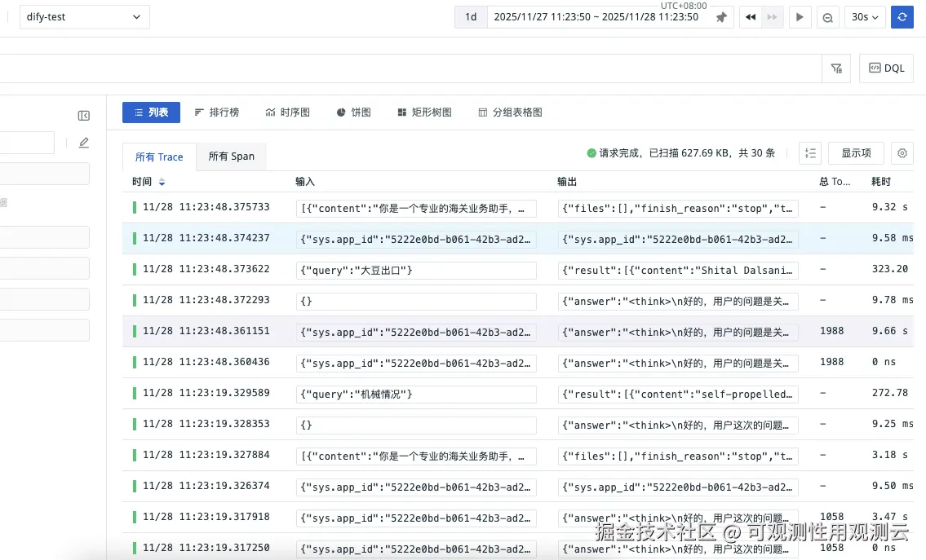Open the dify-test workspace dropdown
This screenshot has width=926, height=560.
85,17
